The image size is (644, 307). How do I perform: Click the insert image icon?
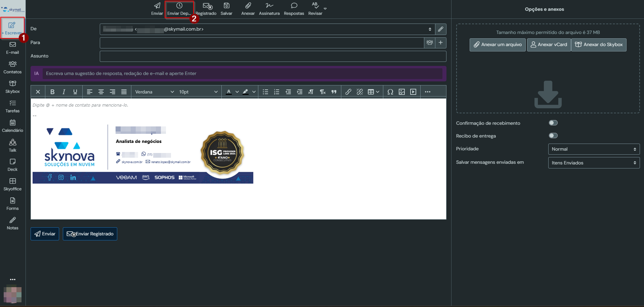click(x=402, y=92)
